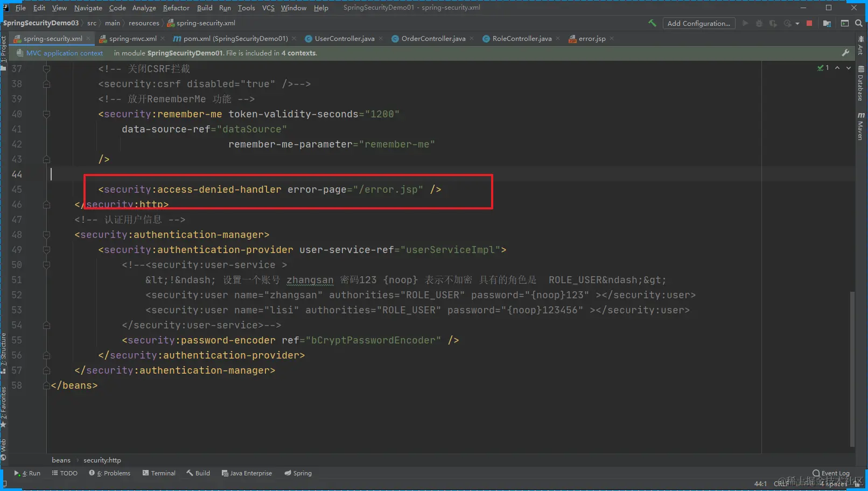Click the security:http breadcrumb at editor bottom
868x491 pixels.
click(102, 460)
